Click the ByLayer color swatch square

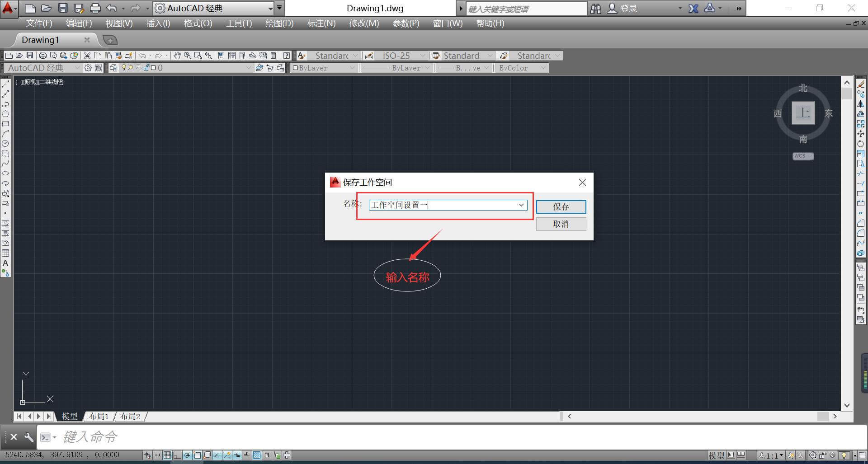[295, 68]
